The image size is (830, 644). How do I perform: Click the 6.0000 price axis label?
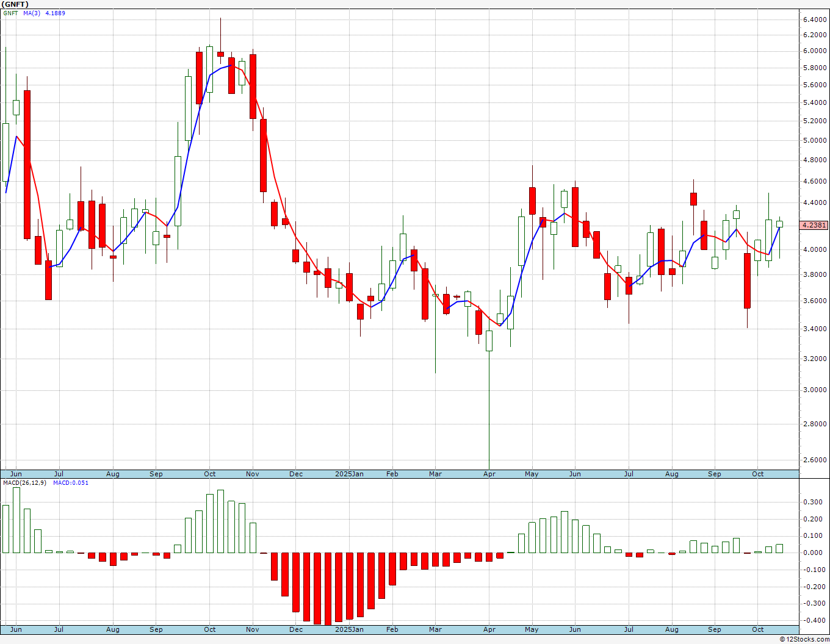coord(815,51)
